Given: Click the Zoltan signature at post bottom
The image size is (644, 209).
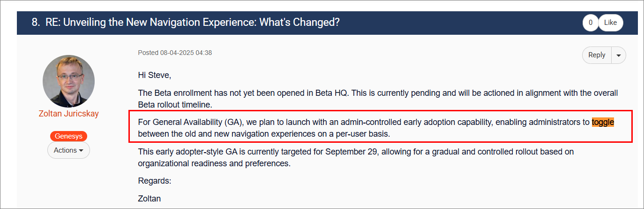Looking at the screenshot, I should coord(149,199).
